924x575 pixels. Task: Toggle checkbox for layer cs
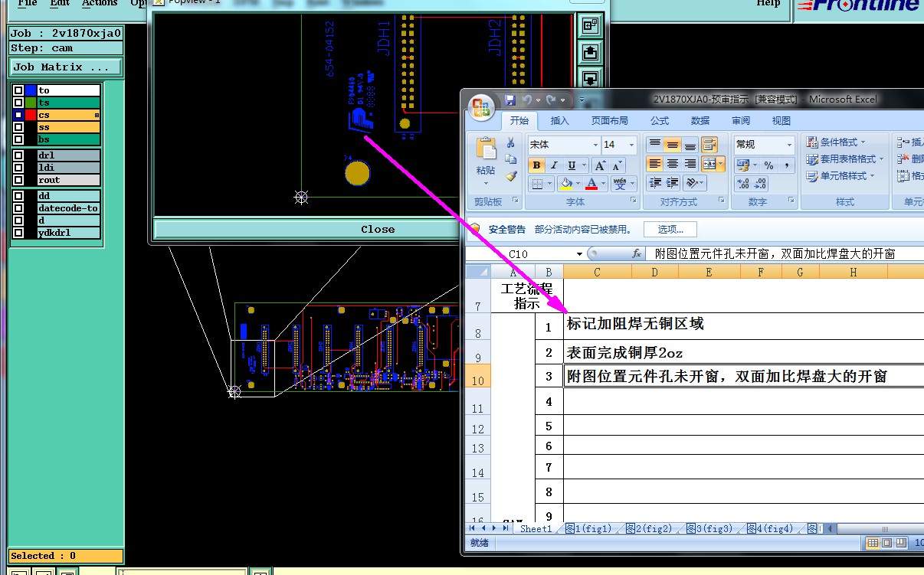coord(18,115)
